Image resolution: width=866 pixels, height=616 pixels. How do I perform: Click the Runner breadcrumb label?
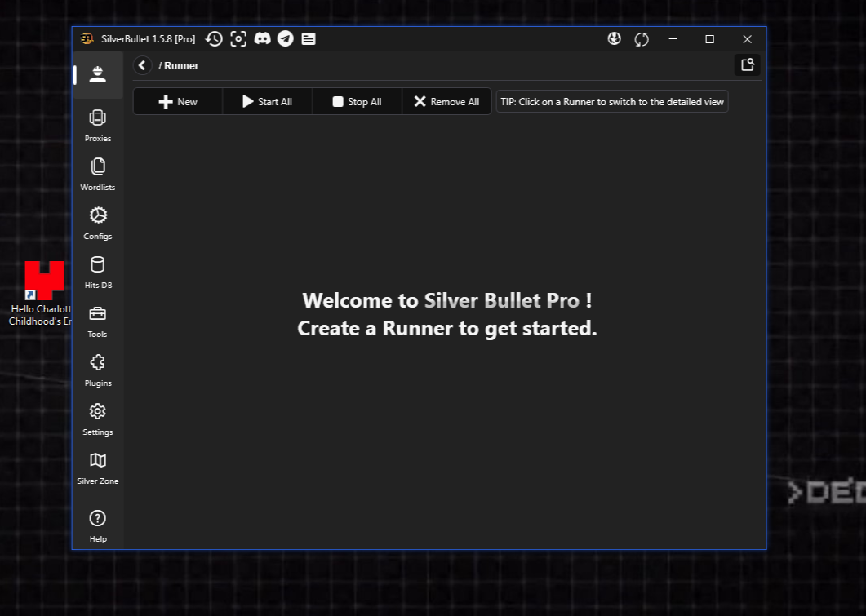[181, 66]
